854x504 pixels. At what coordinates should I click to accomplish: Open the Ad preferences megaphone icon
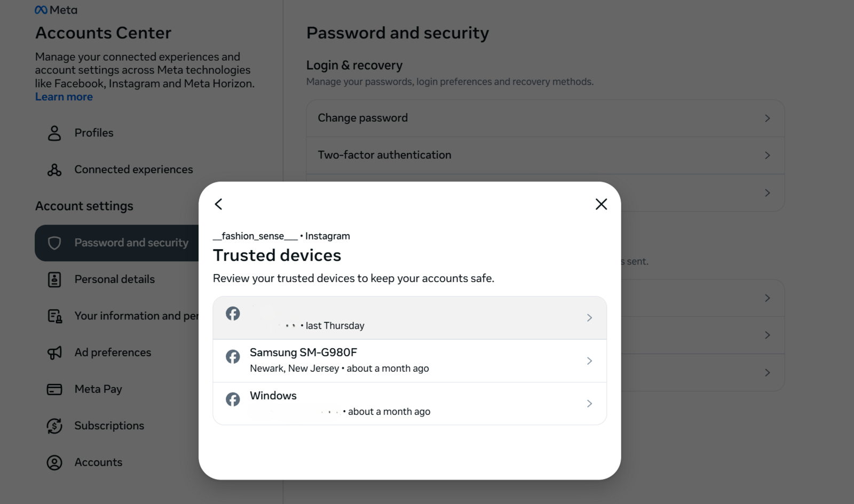coord(54,352)
